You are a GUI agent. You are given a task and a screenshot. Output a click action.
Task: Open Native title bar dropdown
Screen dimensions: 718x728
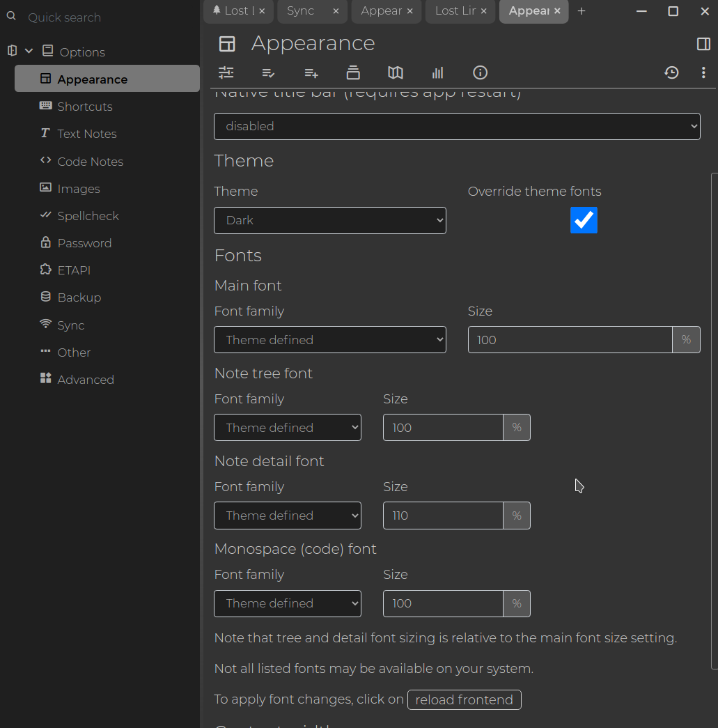(x=457, y=126)
